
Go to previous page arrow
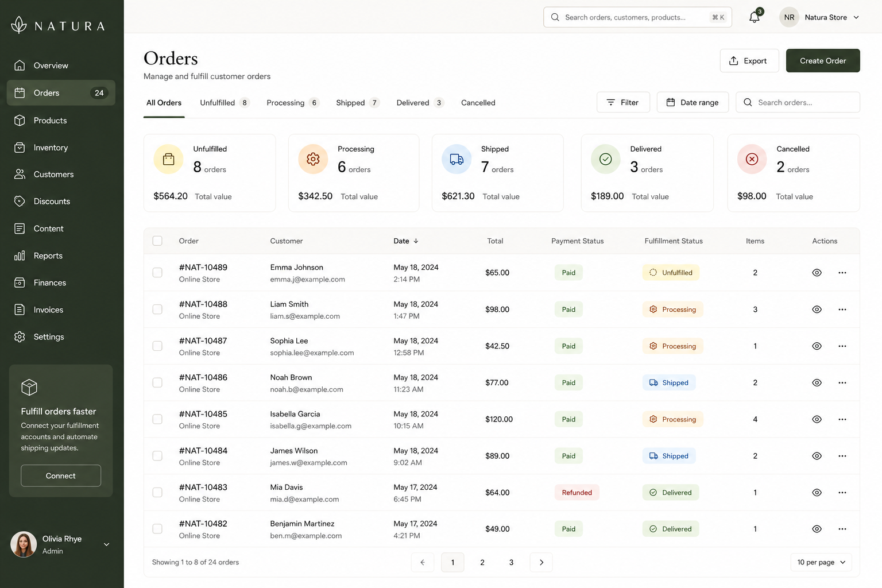pos(423,562)
